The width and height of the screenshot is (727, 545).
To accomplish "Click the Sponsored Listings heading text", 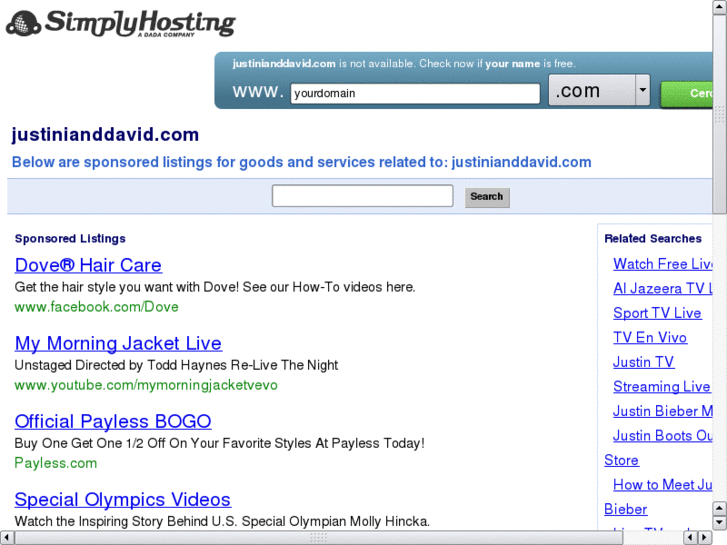I will [x=70, y=238].
